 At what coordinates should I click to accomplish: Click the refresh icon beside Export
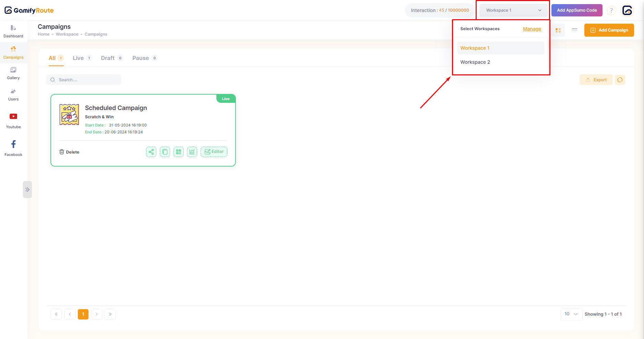pyautogui.click(x=620, y=80)
